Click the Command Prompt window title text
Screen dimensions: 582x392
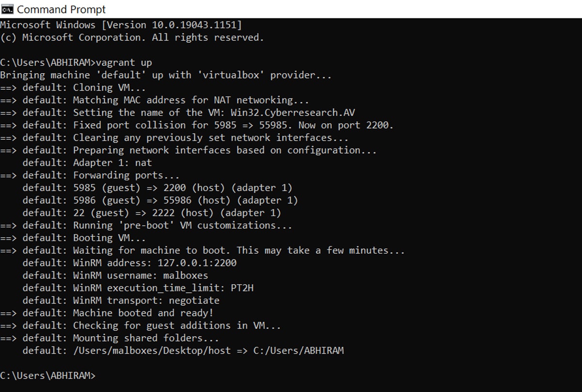[61, 9]
